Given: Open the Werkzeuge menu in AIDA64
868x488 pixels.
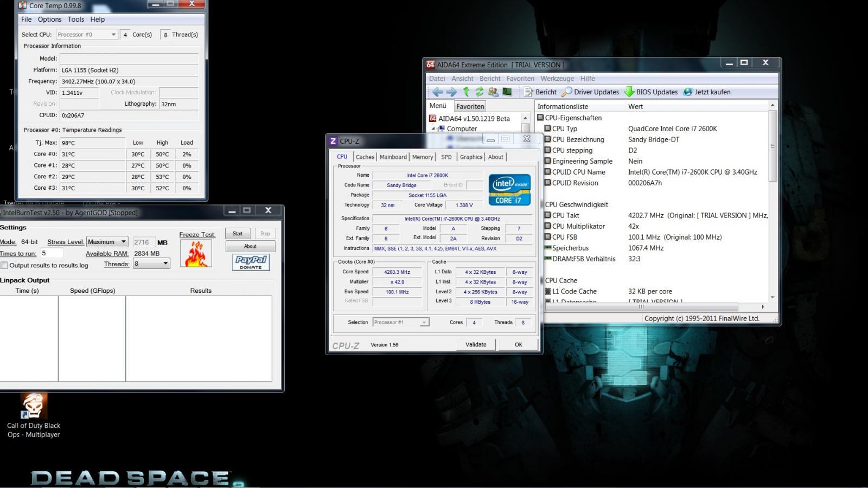Looking at the screenshot, I should [557, 78].
